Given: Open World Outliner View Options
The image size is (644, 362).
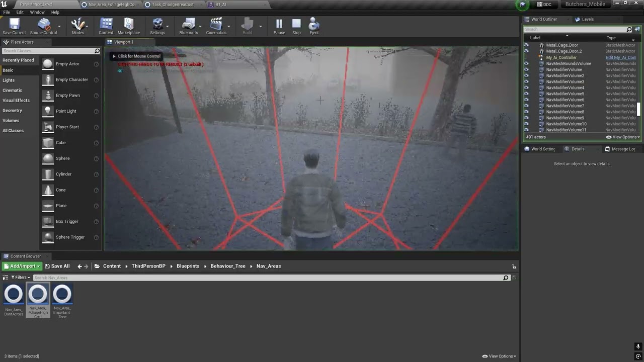Looking at the screenshot, I should (x=623, y=137).
